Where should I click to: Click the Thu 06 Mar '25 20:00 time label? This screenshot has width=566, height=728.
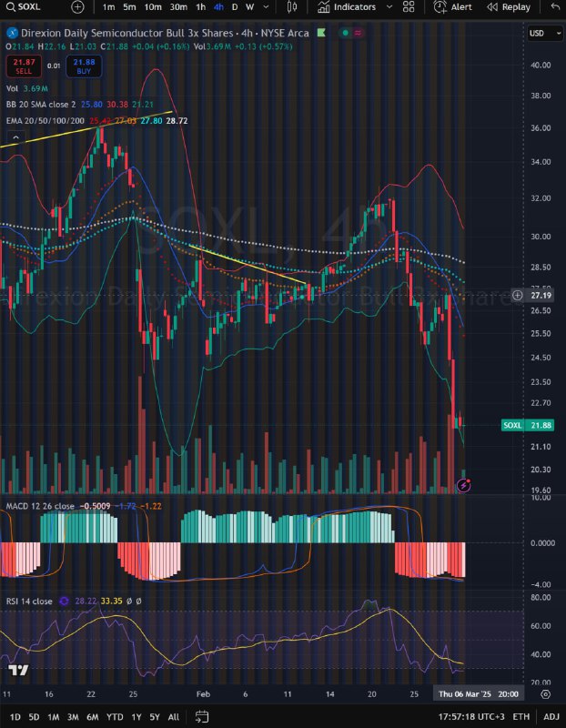479,694
